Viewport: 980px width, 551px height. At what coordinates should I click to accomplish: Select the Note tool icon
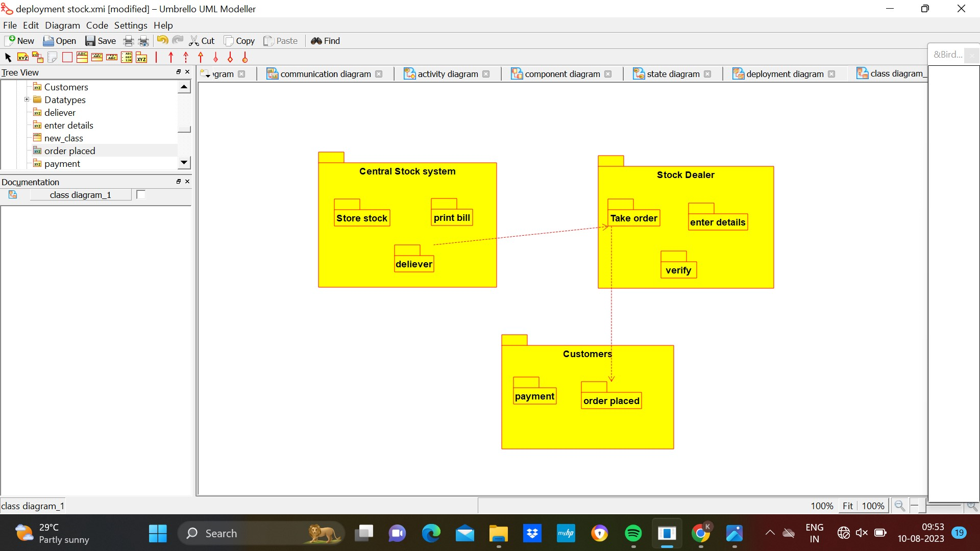pyautogui.click(x=52, y=57)
